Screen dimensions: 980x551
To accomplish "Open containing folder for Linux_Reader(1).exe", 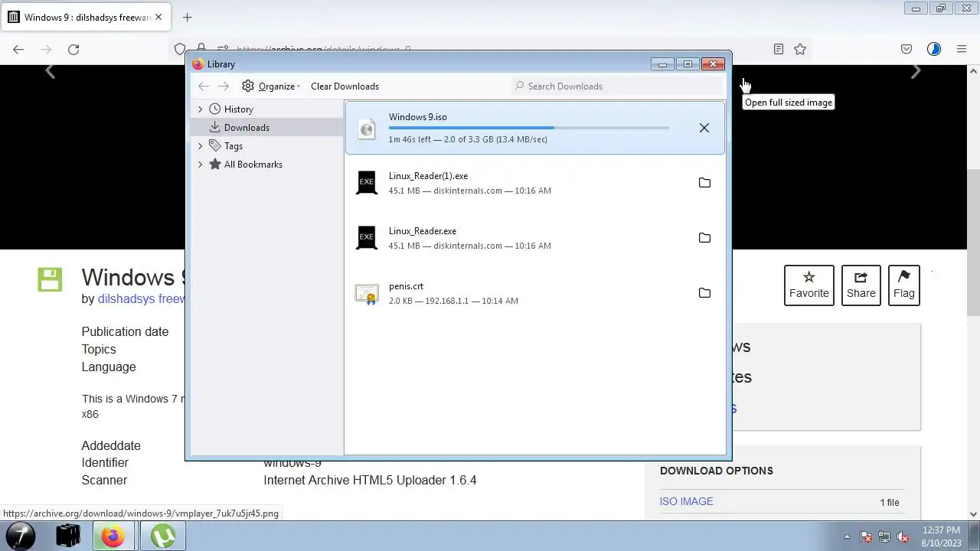I will point(704,183).
